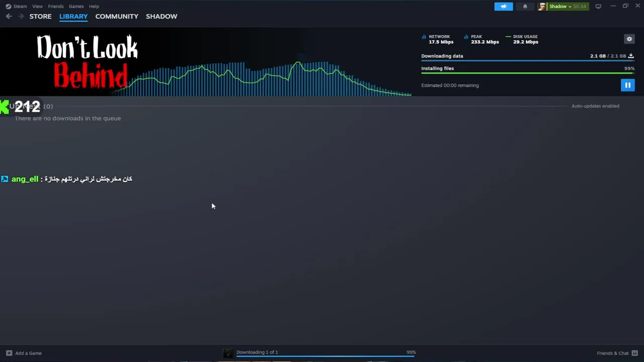Click the network activity graph
The width and height of the screenshot is (644, 362).
pyautogui.click(x=262, y=78)
